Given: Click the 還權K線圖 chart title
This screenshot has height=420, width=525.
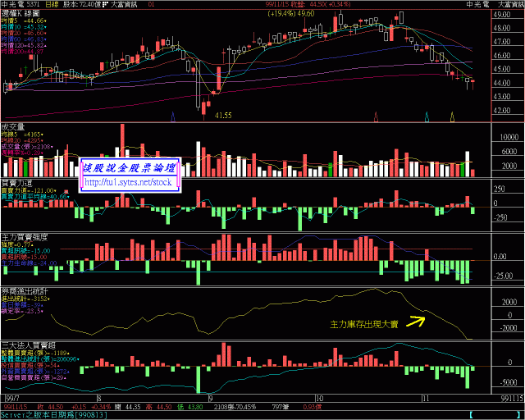Looking at the screenshot, I should (x=21, y=14).
